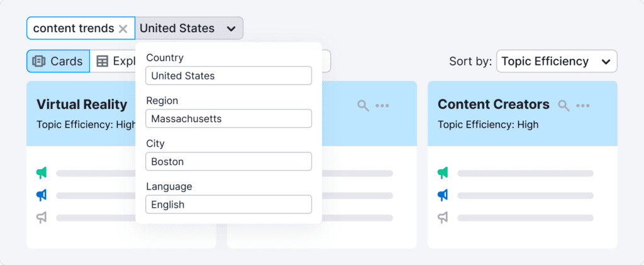Image resolution: width=644 pixels, height=265 pixels.
Task: Click the blue megaphone icon in Virtual Reality card
Action: (42, 195)
